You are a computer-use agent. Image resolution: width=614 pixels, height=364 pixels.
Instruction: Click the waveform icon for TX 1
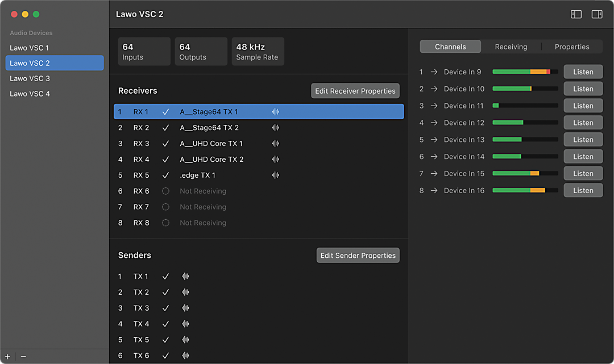185,277
